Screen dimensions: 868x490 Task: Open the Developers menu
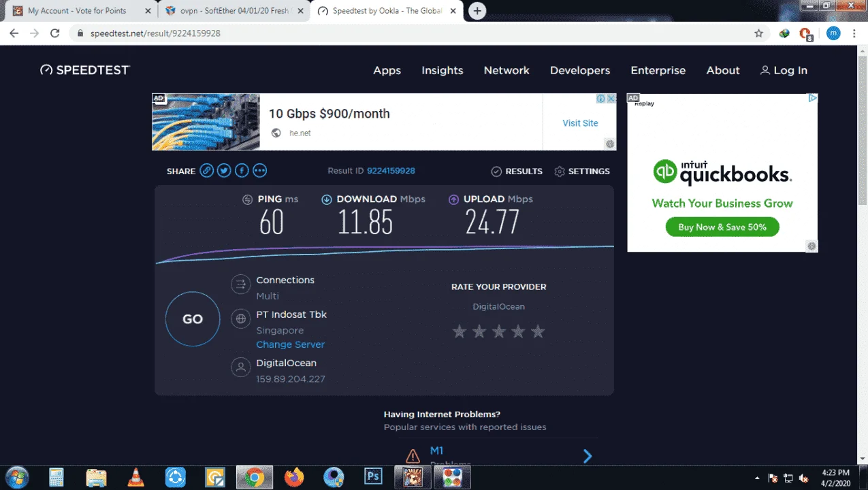click(x=580, y=70)
